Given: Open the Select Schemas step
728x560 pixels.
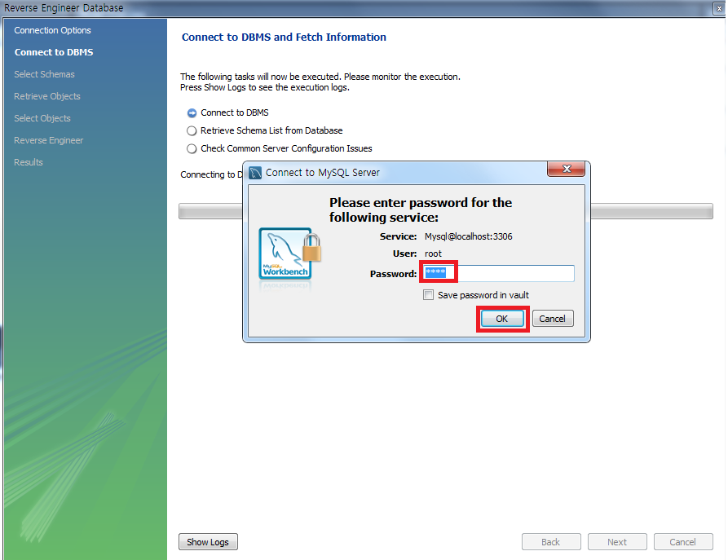Looking at the screenshot, I should (x=44, y=74).
